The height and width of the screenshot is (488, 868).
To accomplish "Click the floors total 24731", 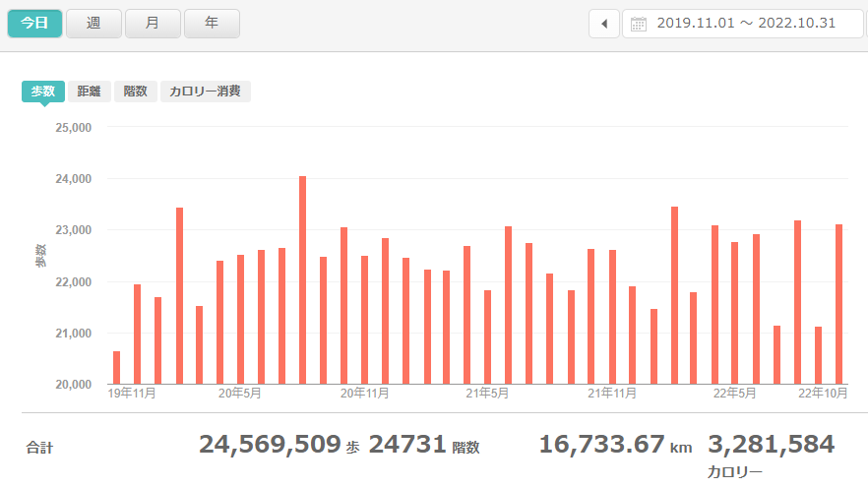I will (x=407, y=445).
